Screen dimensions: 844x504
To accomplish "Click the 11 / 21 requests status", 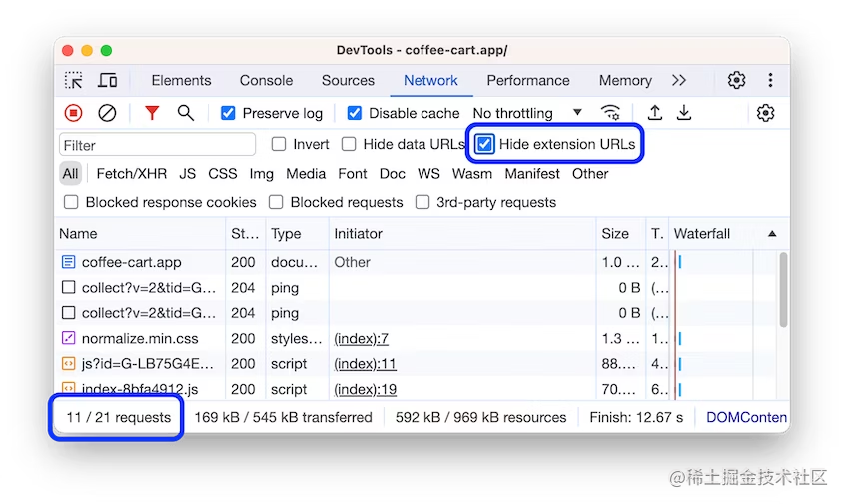I will 118,417.
